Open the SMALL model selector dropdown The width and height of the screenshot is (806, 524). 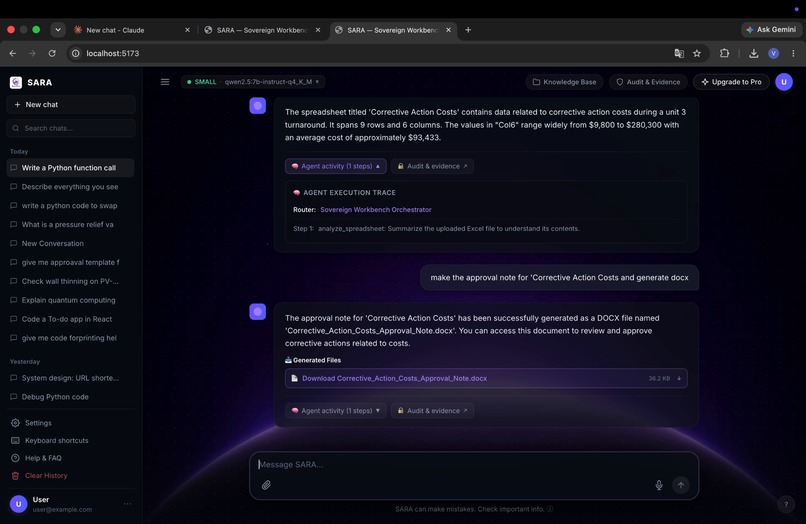(253, 82)
